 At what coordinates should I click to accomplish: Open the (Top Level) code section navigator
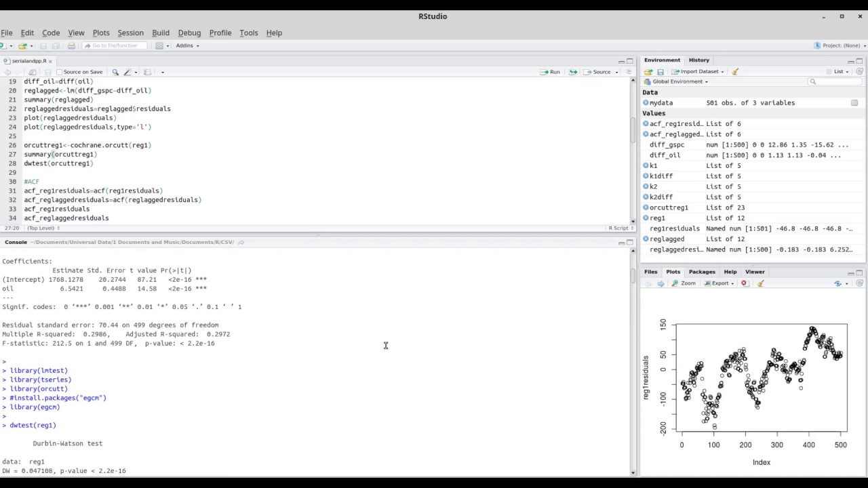pos(42,228)
